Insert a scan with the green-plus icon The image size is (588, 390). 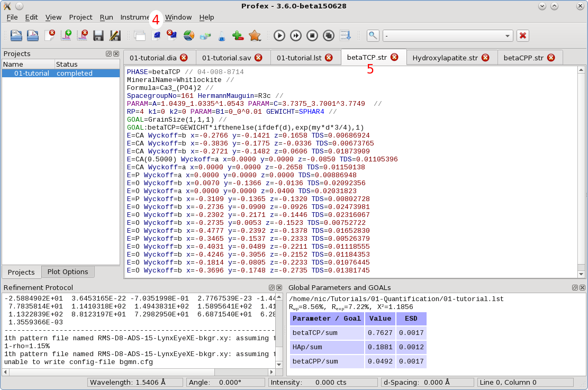tap(66, 35)
